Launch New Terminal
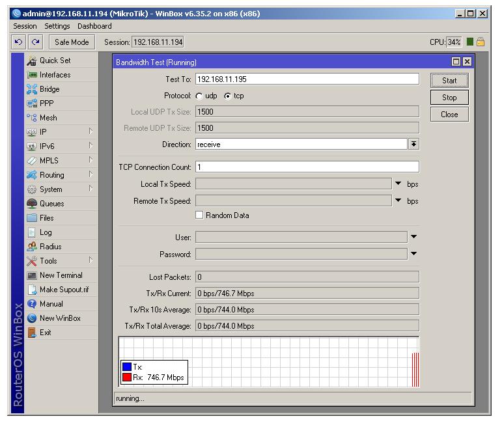This screenshot has width=504, height=425. click(61, 275)
